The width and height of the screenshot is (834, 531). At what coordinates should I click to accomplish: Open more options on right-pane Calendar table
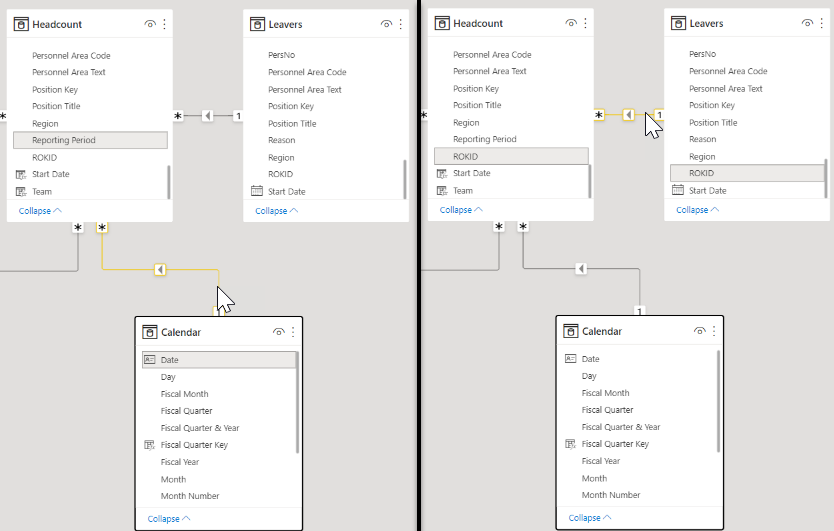(x=714, y=331)
